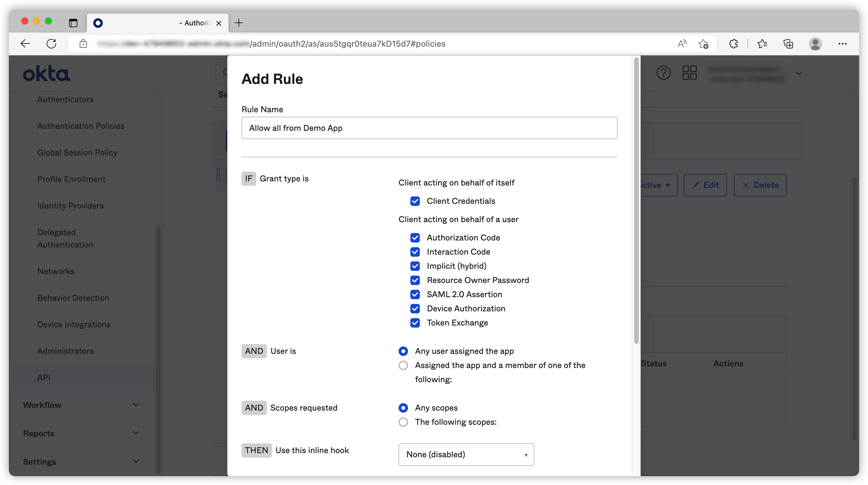Click the Read aloud icon
Image resolution: width=868 pixels, height=485 pixels.
(682, 44)
